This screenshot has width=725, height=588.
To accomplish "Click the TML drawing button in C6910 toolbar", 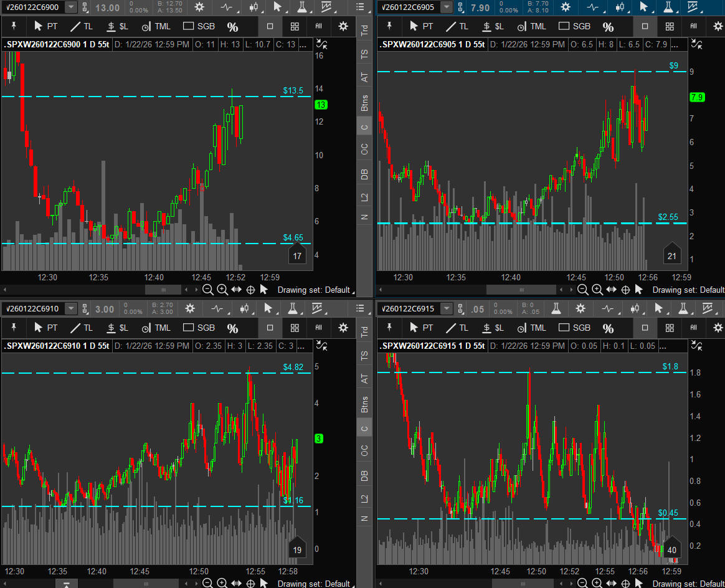I will click(156, 328).
